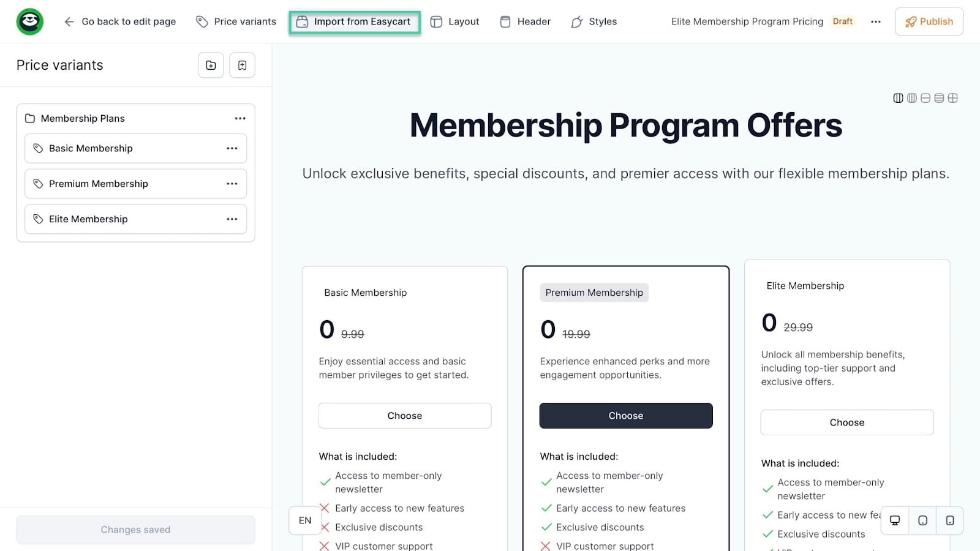Open Membership Plans folder options menu
The image size is (980, 551).
tap(240, 118)
